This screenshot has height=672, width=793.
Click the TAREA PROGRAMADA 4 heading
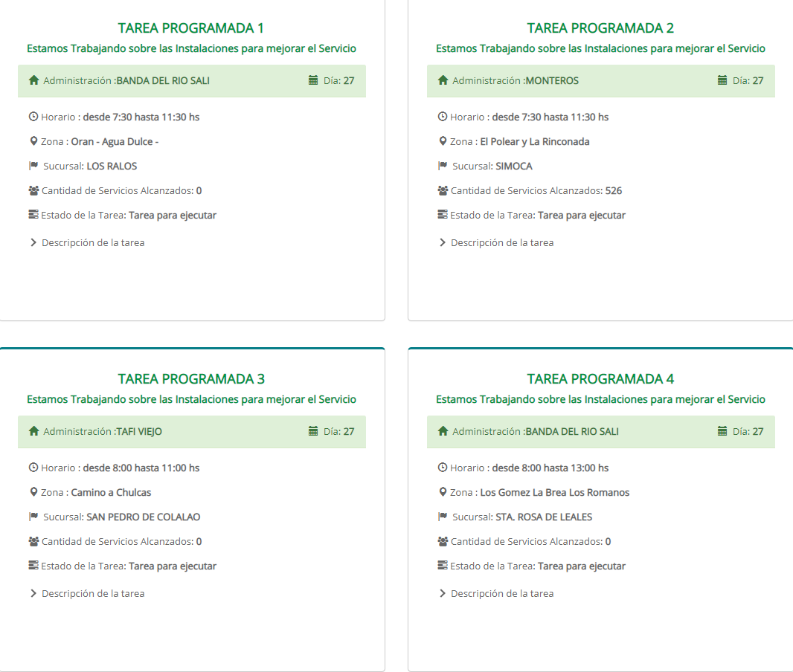[x=600, y=379]
